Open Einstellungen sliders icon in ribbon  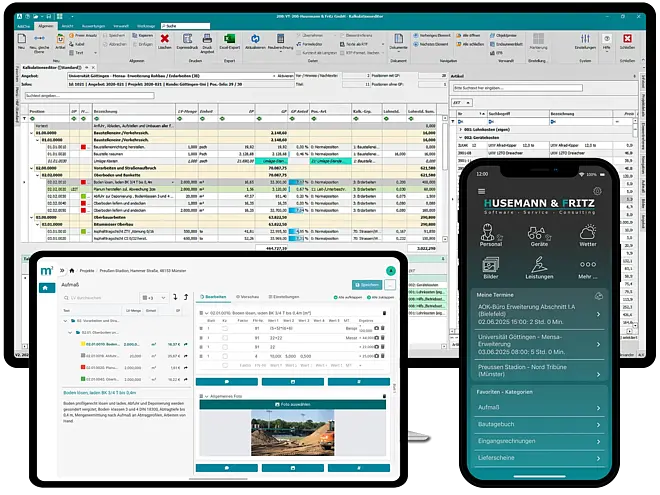585,39
